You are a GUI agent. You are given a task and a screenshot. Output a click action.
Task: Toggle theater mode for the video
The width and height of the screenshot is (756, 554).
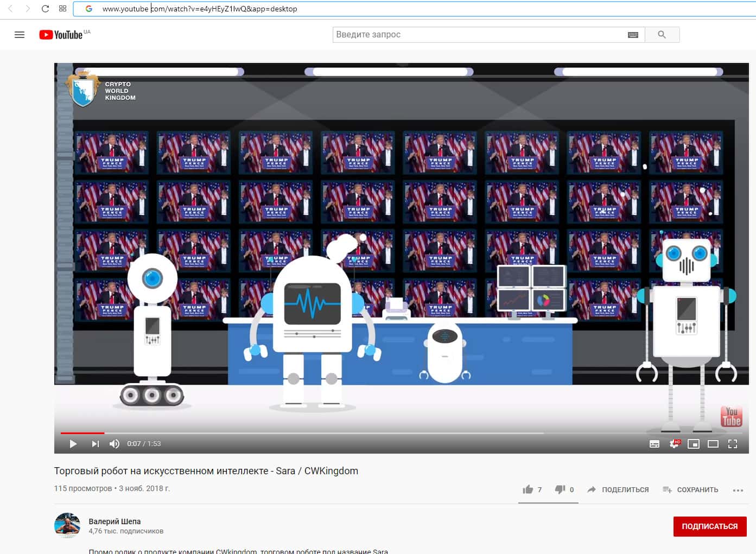[x=713, y=444]
